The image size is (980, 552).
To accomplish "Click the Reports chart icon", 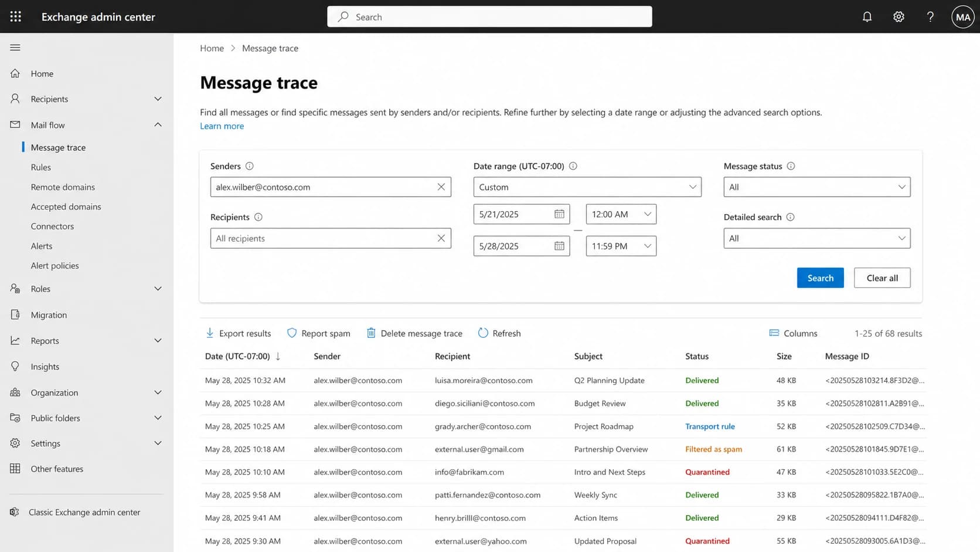I will tap(15, 340).
